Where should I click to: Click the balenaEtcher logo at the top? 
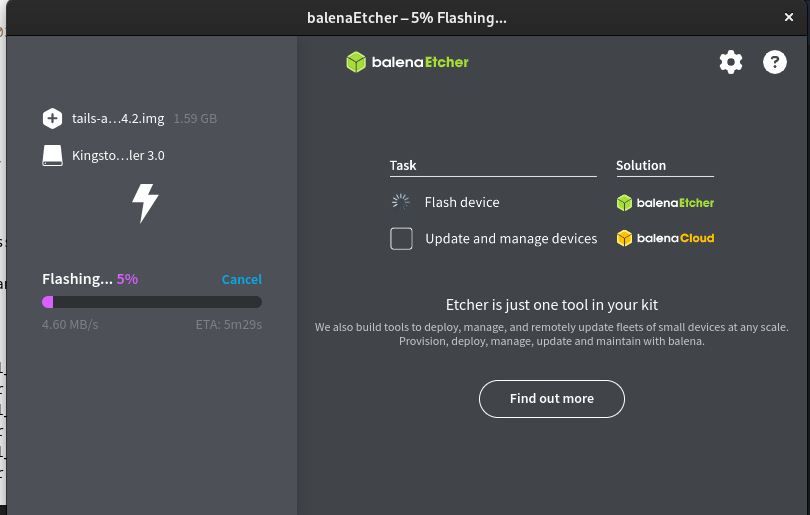click(x=407, y=62)
